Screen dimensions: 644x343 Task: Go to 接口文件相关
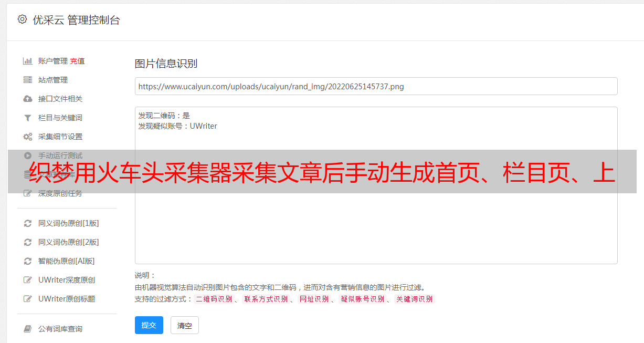pos(60,99)
